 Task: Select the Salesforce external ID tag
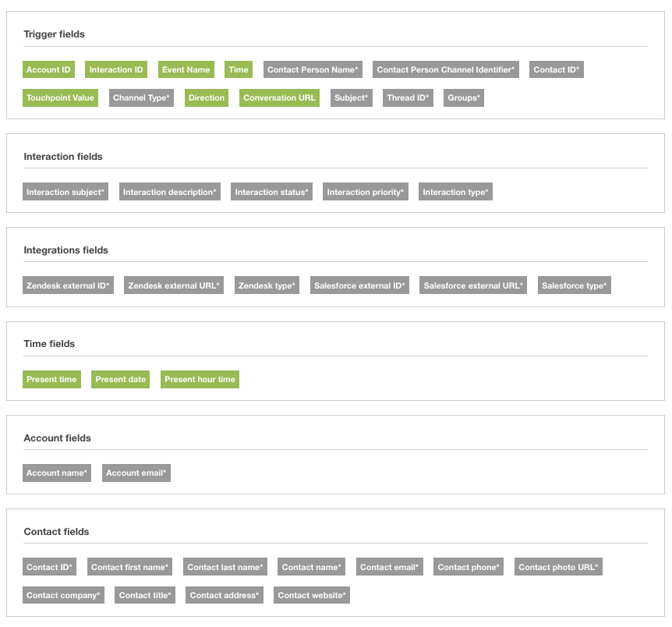pyautogui.click(x=359, y=286)
